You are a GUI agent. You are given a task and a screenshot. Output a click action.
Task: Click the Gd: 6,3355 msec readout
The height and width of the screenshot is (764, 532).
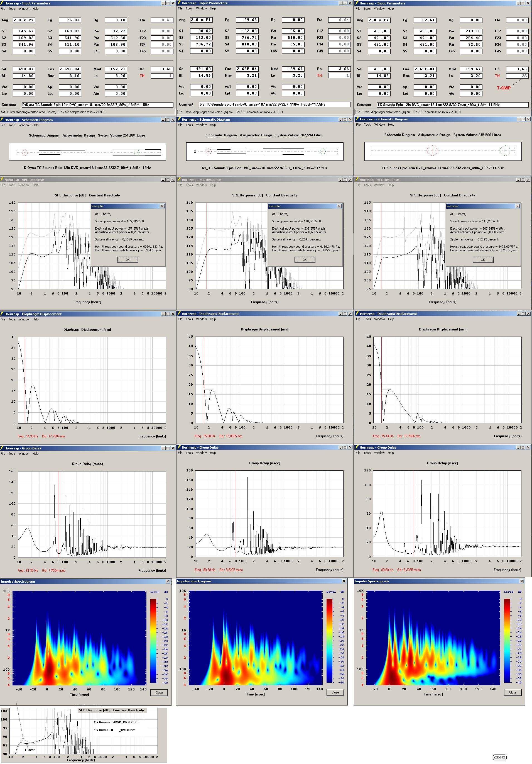click(409, 570)
